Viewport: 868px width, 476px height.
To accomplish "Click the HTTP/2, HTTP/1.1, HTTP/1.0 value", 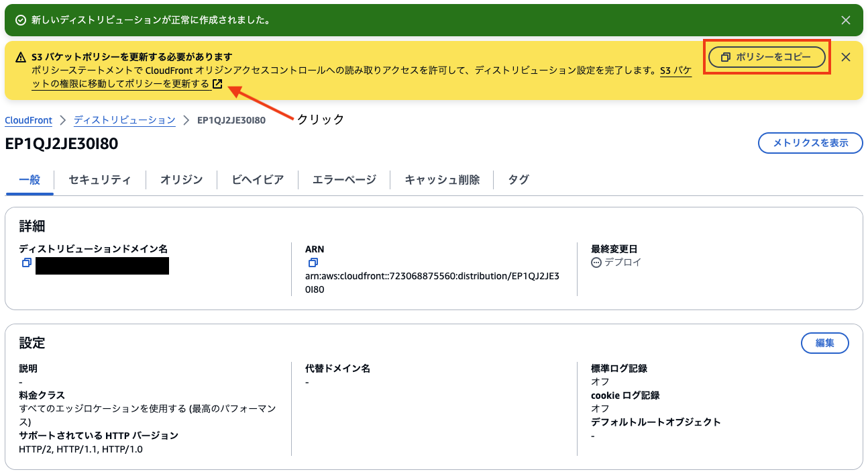I will coord(80,449).
